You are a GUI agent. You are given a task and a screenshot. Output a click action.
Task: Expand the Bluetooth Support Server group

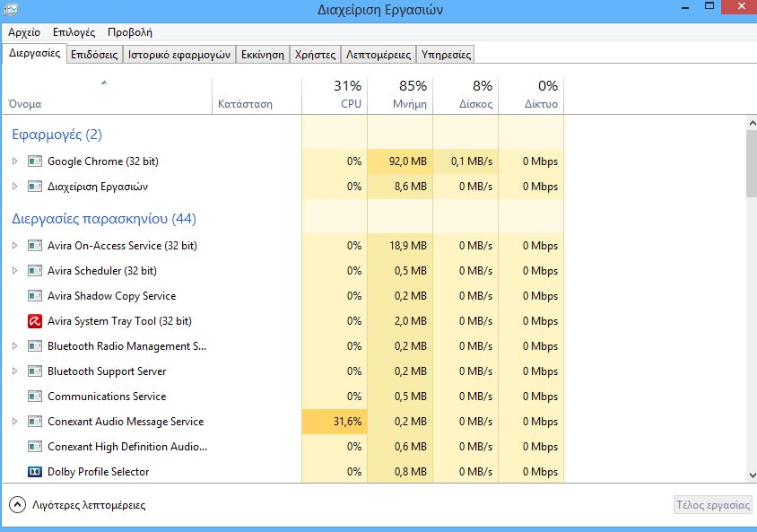tap(15, 371)
